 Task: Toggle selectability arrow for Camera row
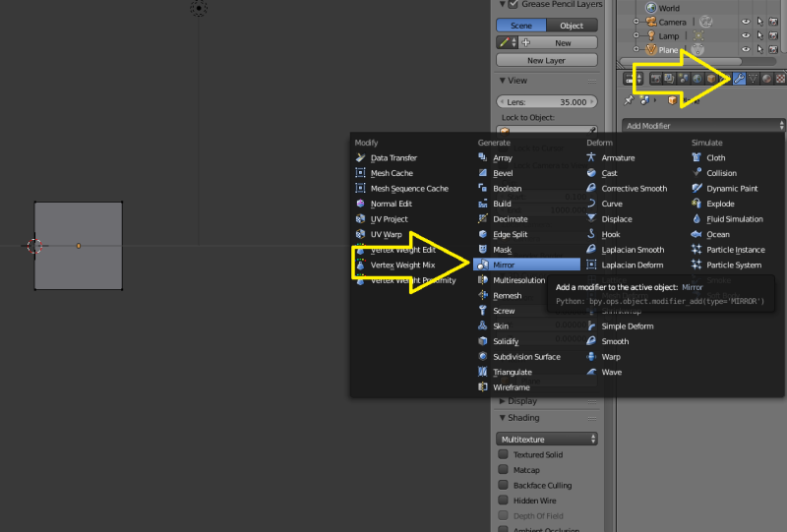(x=759, y=21)
